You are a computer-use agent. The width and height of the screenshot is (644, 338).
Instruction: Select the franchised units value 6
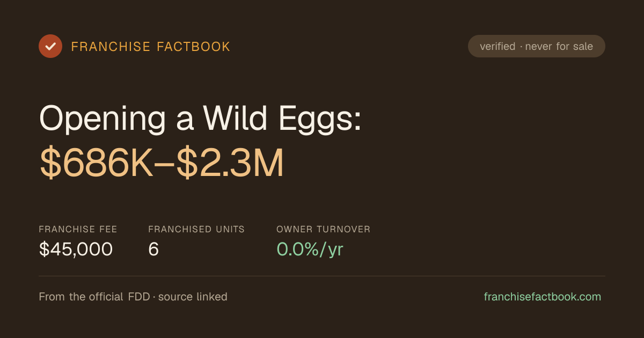pos(153,249)
